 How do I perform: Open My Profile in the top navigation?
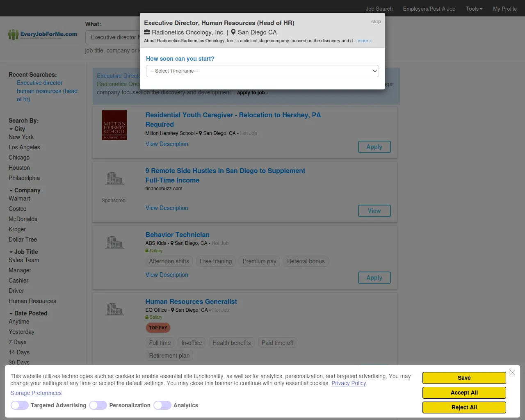(504, 9)
